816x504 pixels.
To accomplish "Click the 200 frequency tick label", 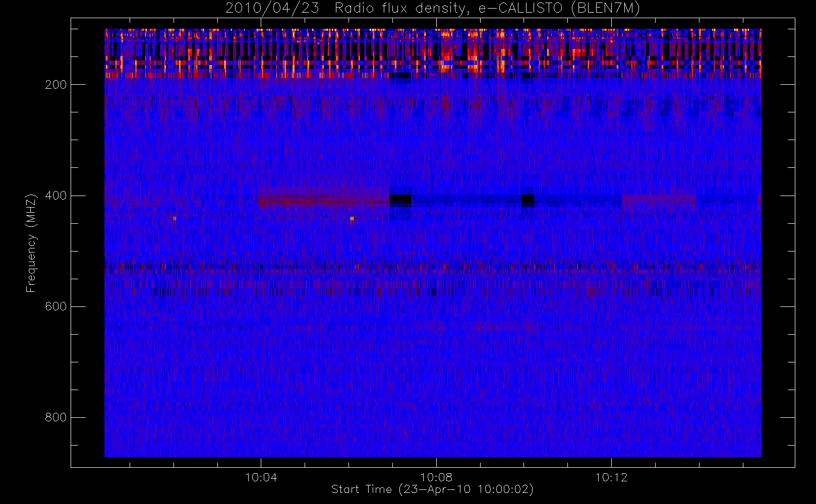I will (55, 85).
